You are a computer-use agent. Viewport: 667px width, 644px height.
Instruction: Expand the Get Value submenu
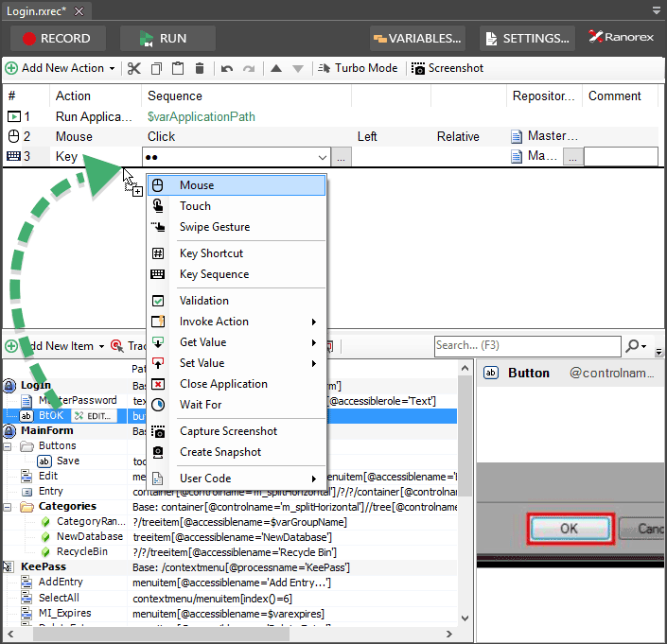tap(237, 342)
